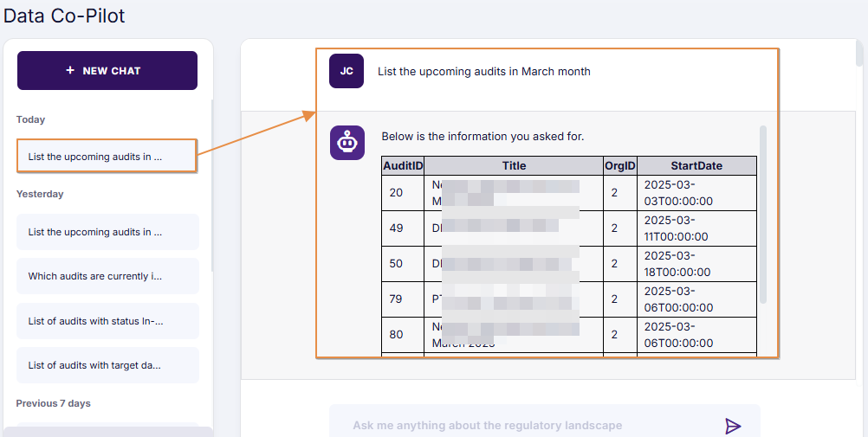Viewport: 868px width, 437px height.
Task: Click the Data Co-Pilot page title
Action: (x=64, y=16)
